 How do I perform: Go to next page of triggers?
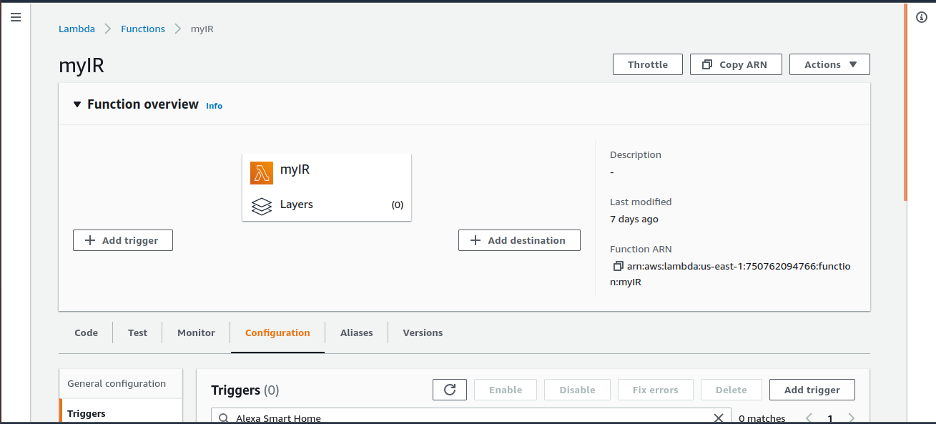pos(851,418)
